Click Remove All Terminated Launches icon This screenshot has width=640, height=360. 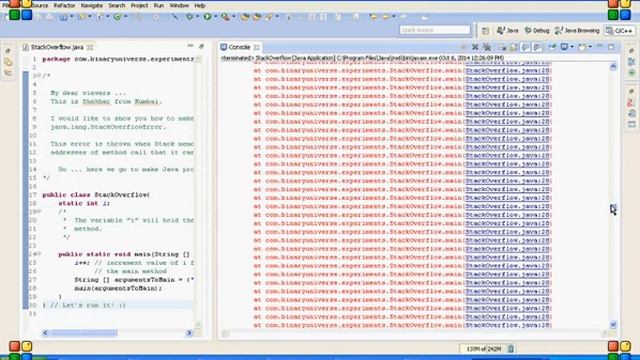click(487, 47)
